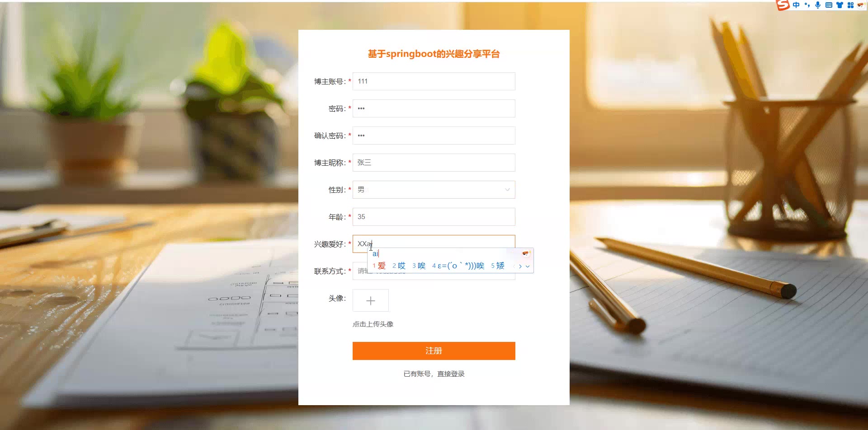The width and height of the screenshot is (868, 430).
Task: Follow the 已有账号，直接登录 link
Action: tap(434, 374)
